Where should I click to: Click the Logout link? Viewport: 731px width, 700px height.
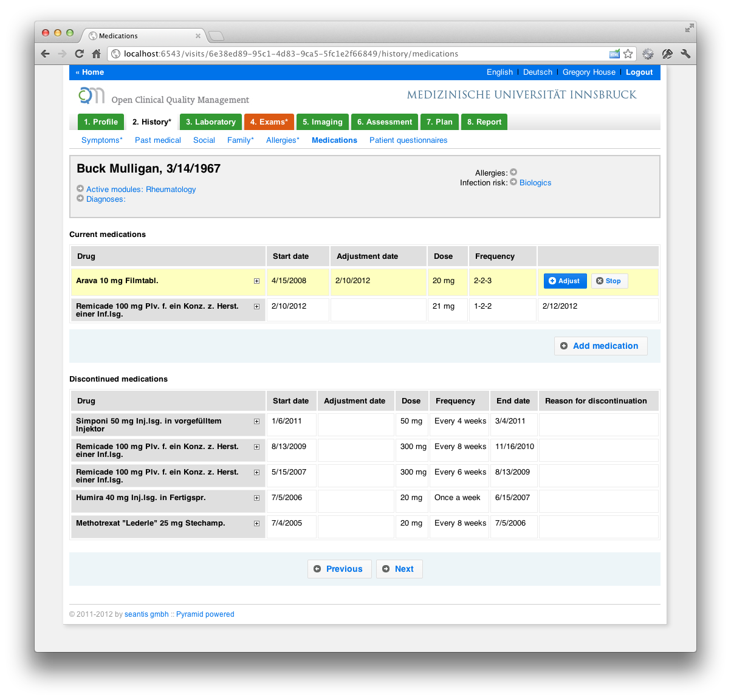[639, 72]
